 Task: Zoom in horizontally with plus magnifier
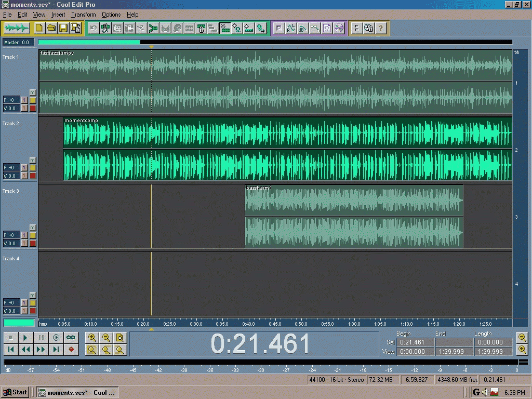(x=91, y=338)
